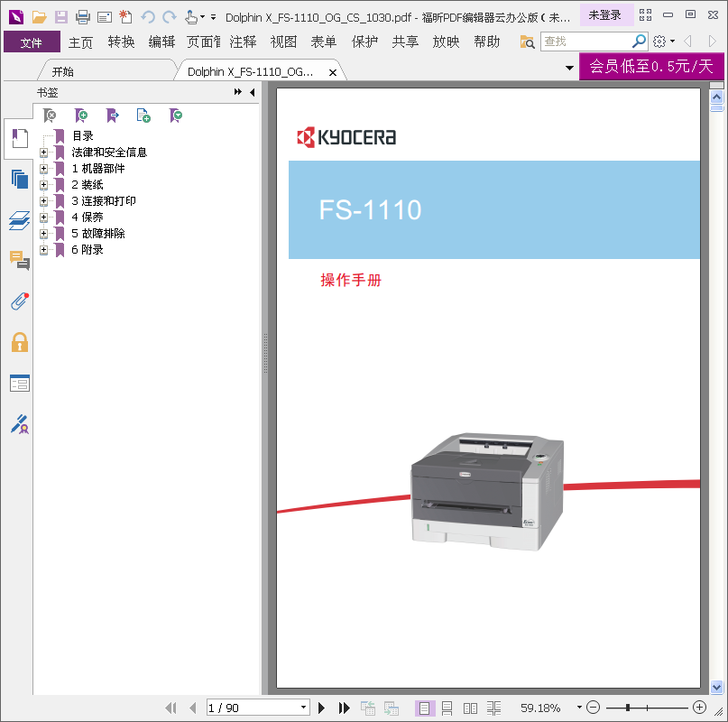Select the 目录 bookmark
Image resolution: width=728 pixels, height=722 pixels.
(83, 136)
